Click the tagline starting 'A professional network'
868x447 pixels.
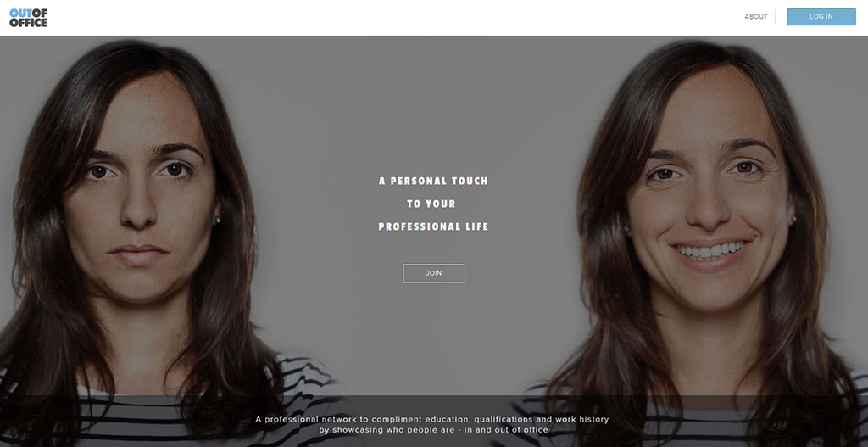432,419
